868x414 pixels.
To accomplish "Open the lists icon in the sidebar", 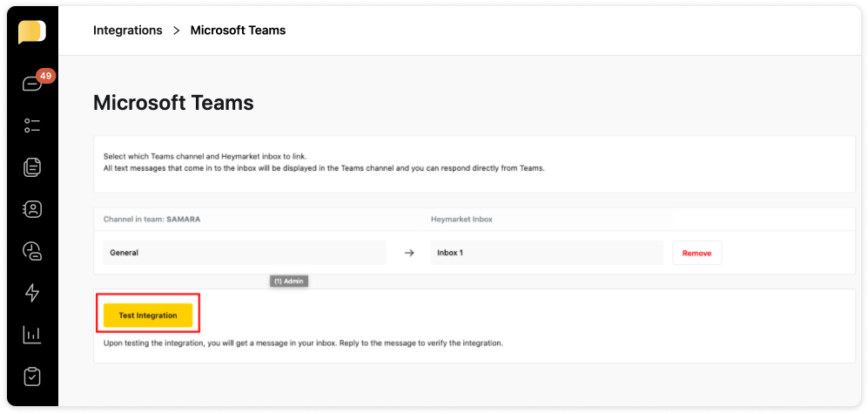I will [32, 126].
